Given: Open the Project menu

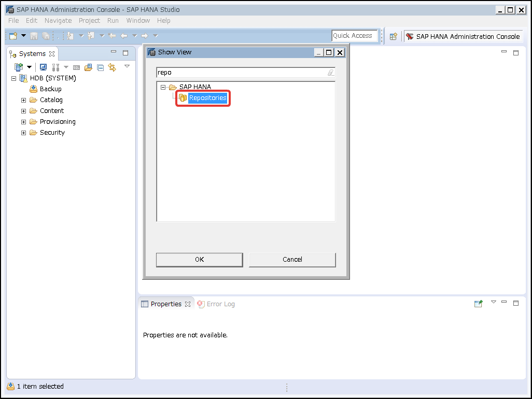Looking at the screenshot, I should 89,21.
